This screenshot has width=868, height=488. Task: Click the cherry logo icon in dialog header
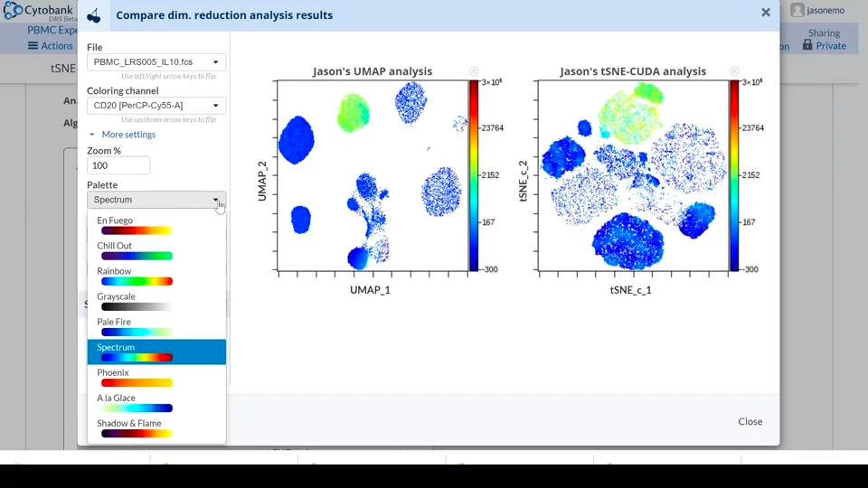point(94,16)
